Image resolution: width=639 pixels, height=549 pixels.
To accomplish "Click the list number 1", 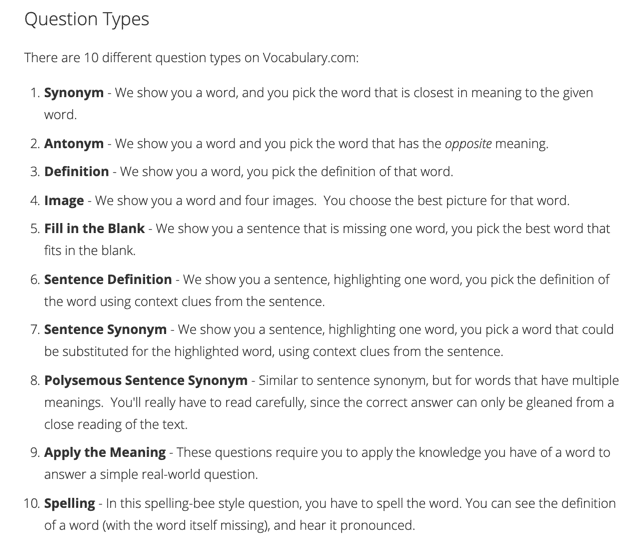I will [x=33, y=92].
